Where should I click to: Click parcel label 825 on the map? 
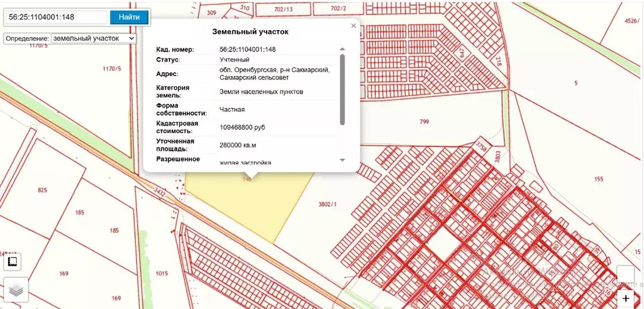point(42,190)
